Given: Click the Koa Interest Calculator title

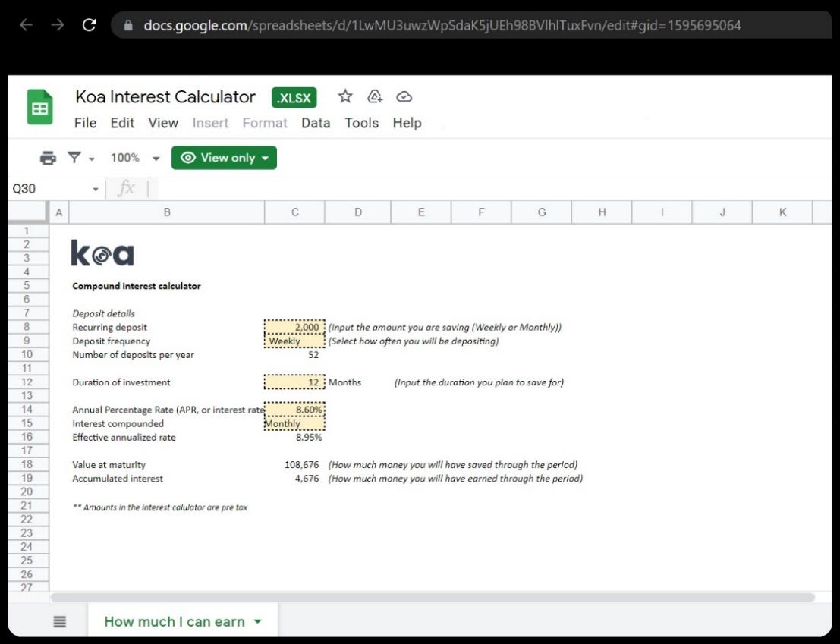Looking at the screenshot, I should pyautogui.click(x=165, y=97).
